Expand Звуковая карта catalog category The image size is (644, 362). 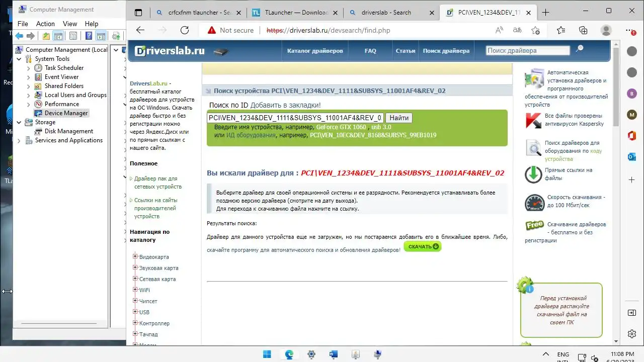135,267
